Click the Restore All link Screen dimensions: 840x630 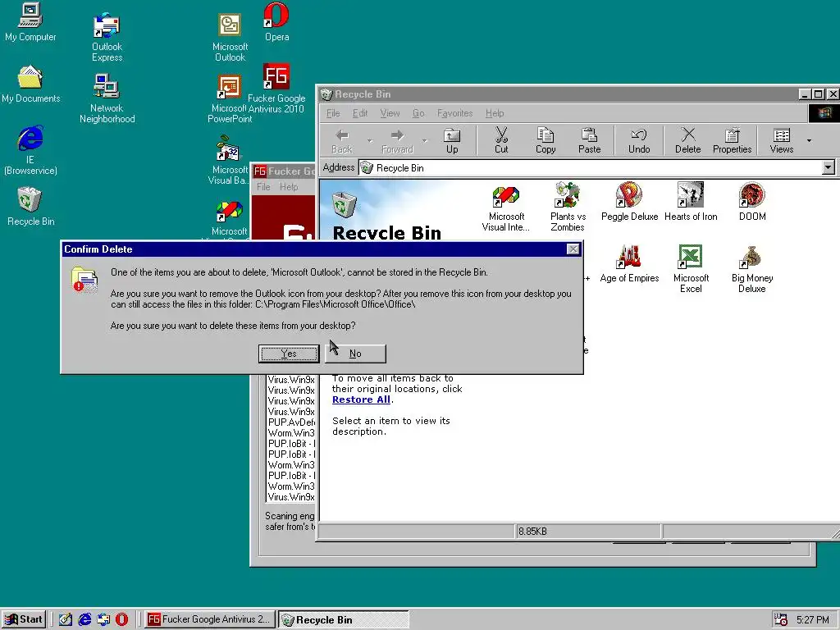tap(361, 399)
